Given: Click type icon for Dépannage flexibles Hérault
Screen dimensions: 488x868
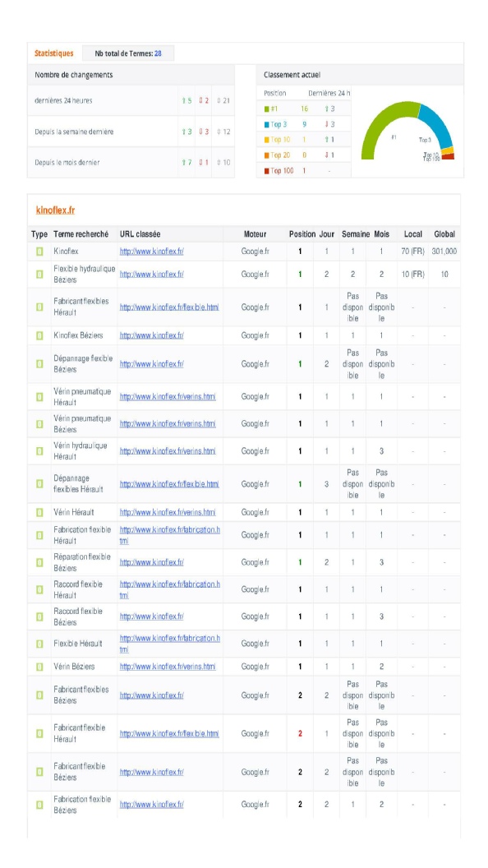Looking at the screenshot, I should 39,484.
